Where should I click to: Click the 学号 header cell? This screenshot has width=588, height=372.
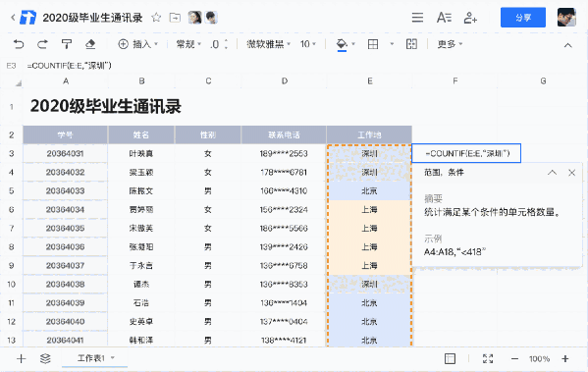pos(66,135)
